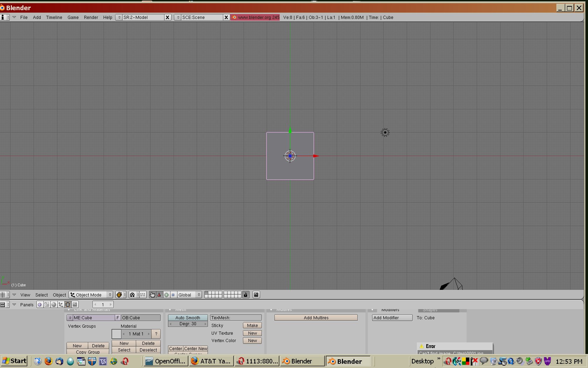Toggle move object centers only button
Screen dimensions: 588x368
[143, 295]
